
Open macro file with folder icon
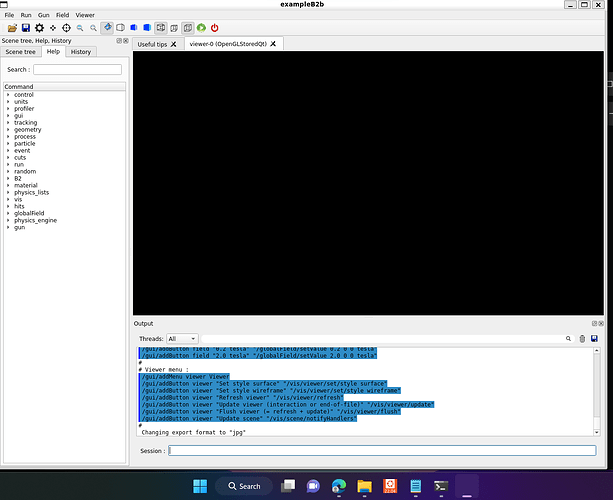coord(12,28)
